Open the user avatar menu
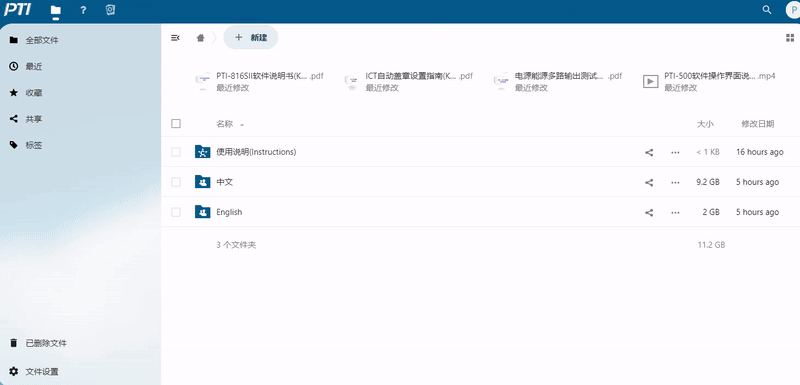The image size is (800, 385). tap(792, 10)
